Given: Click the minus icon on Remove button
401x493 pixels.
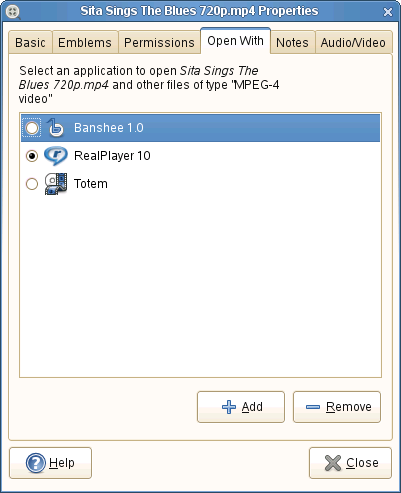Looking at the screenshot, I should click(313, 407).
